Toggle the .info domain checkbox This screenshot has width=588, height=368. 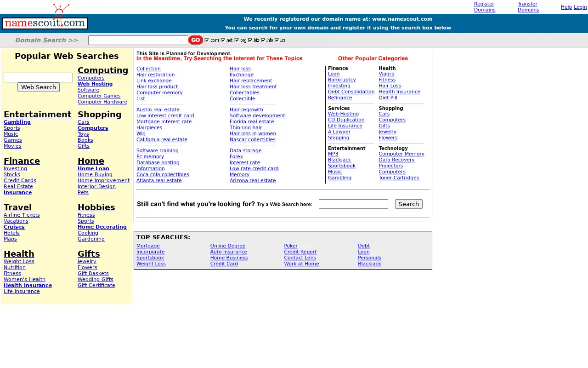[x=263, y=40]
